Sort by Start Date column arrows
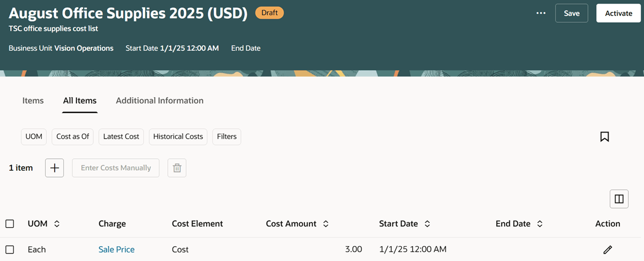Viewport: 644px width, 261px height. (427, 224)
